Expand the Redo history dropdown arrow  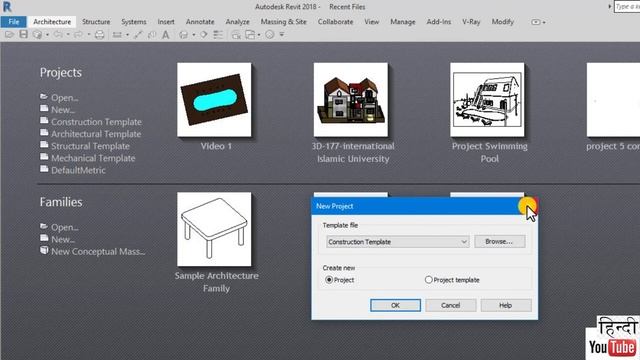pos(88,35)
